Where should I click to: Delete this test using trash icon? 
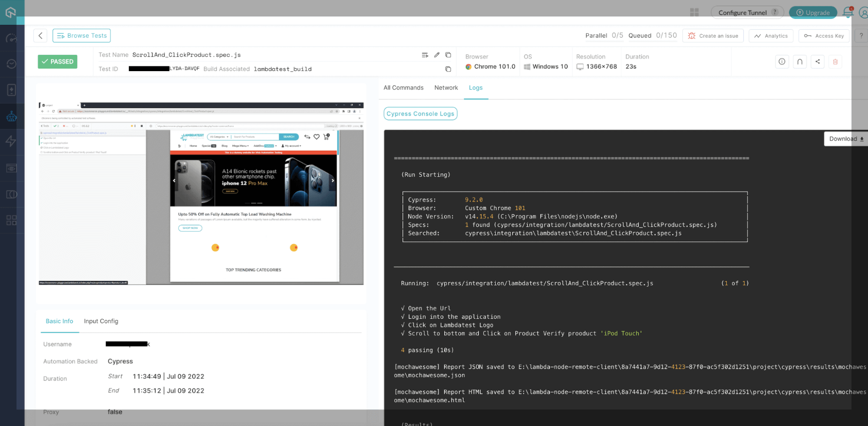pyautogui.click(x=835, y=62)
